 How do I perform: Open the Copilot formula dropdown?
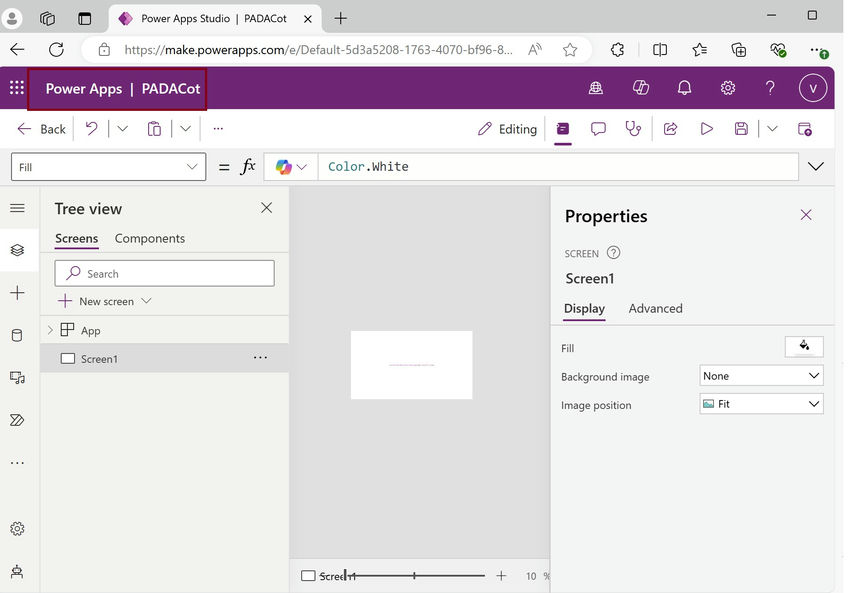tap(291, 167)
